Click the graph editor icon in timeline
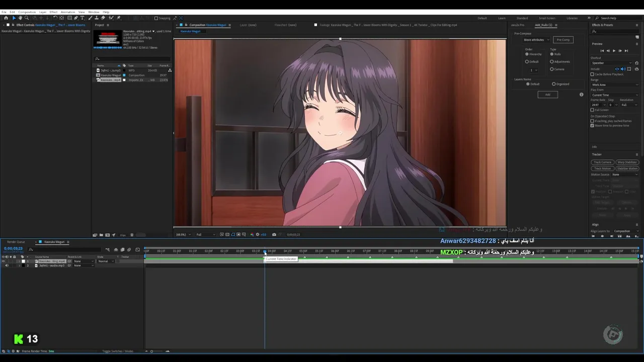The height and width of the screenshot is (362, 644). pyautogui.click(x=137, y=249)
